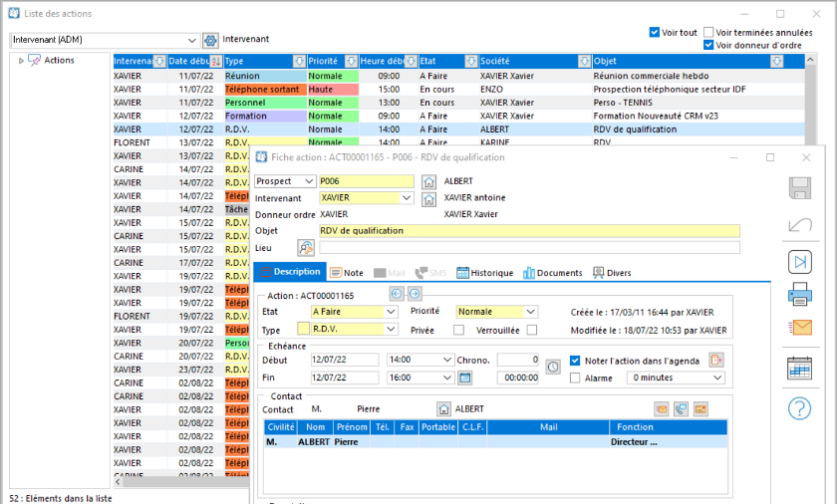The height and width of the screenshot is (504, 837).
Task: Expand the Actions tree node
Action: click(21, 61)
